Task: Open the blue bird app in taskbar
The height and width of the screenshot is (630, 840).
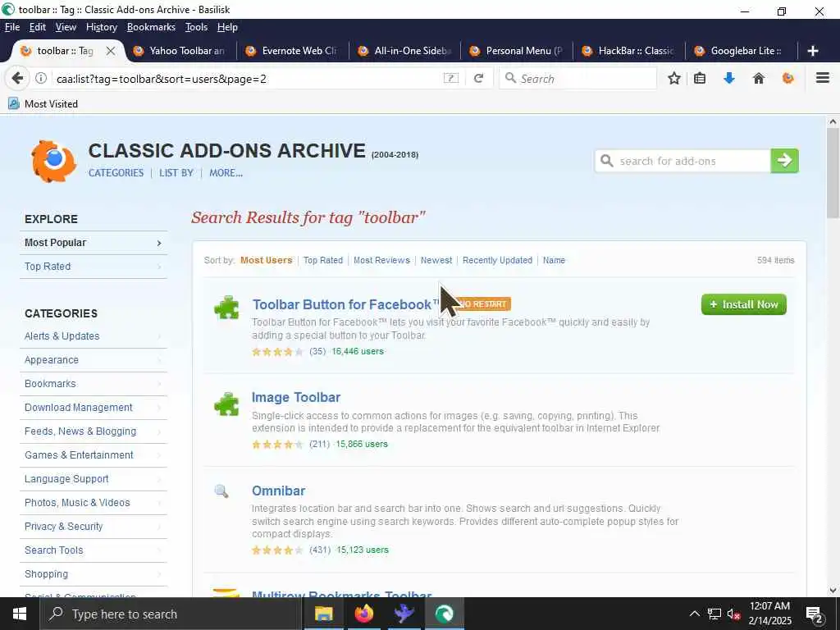Action: [x=404, y=614]
